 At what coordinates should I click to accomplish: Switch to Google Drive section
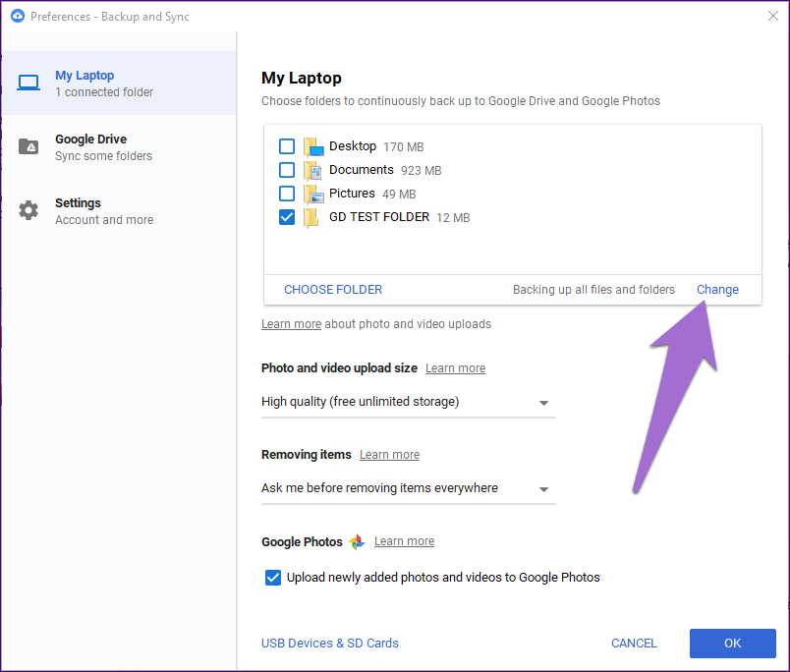pyautogui.click(x=119, y=147)
